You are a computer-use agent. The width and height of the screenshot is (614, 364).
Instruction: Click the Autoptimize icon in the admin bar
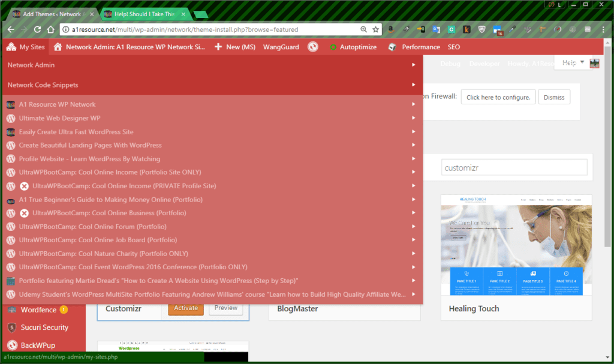coord(333,47)
